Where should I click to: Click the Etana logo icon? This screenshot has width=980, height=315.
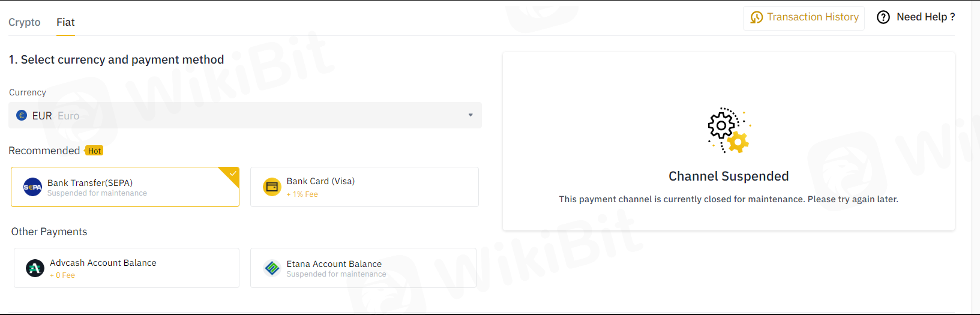272,268
